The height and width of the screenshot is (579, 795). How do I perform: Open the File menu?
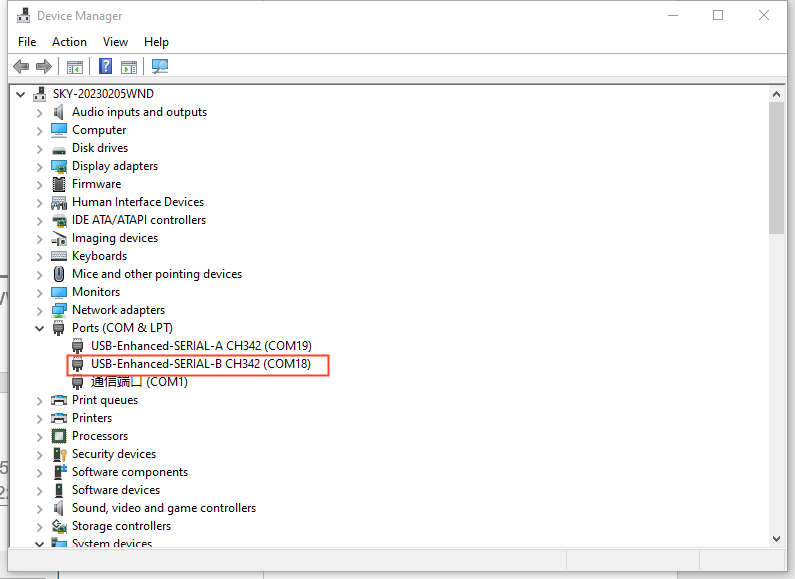(x=27, y=42)
